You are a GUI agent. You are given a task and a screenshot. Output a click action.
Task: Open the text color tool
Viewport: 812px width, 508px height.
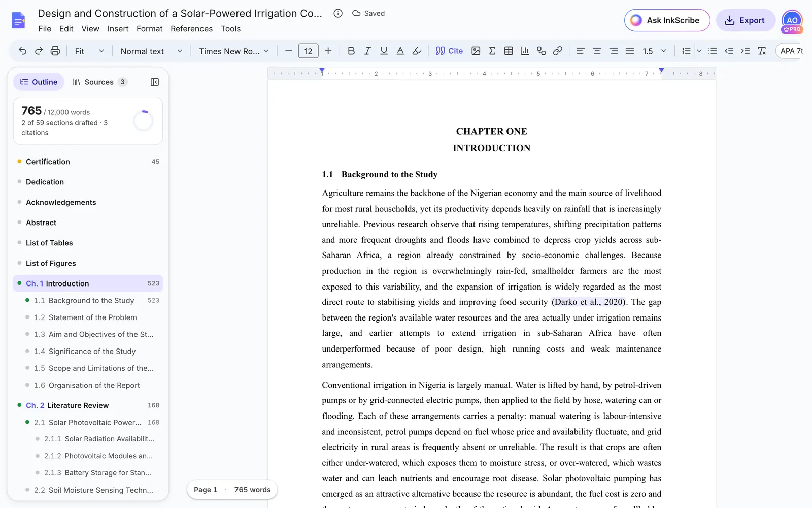tap(400, 51)
